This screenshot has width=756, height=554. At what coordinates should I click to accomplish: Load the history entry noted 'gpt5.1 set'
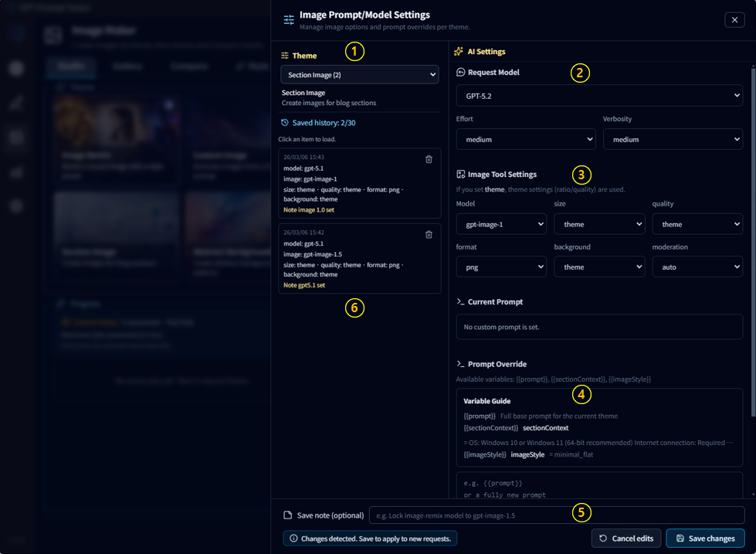point(347,259)
